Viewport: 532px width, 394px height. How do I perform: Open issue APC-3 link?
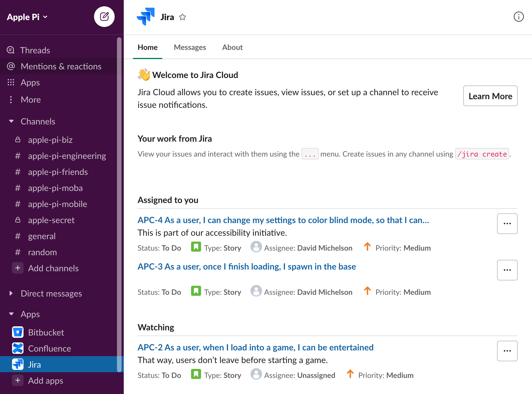point(247,266)
